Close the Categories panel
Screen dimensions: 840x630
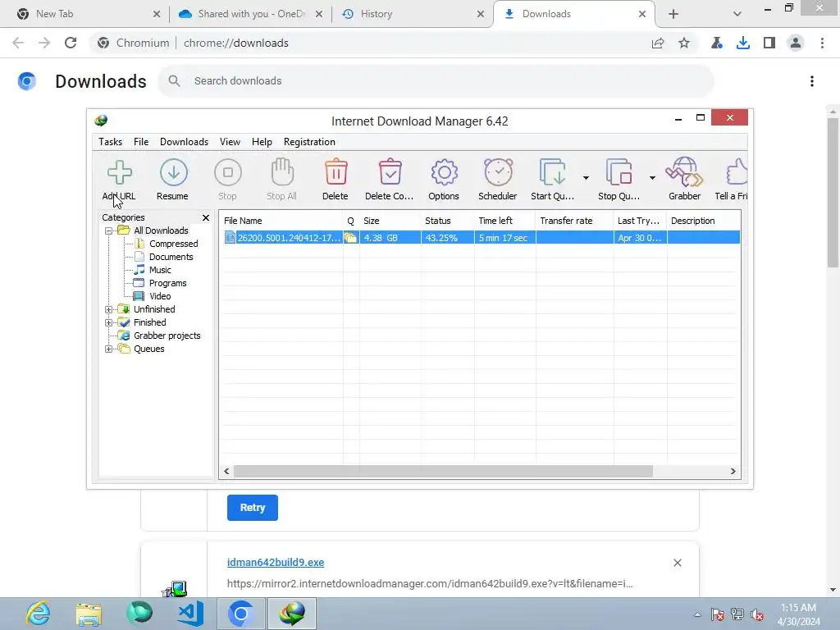click(206, 217)
